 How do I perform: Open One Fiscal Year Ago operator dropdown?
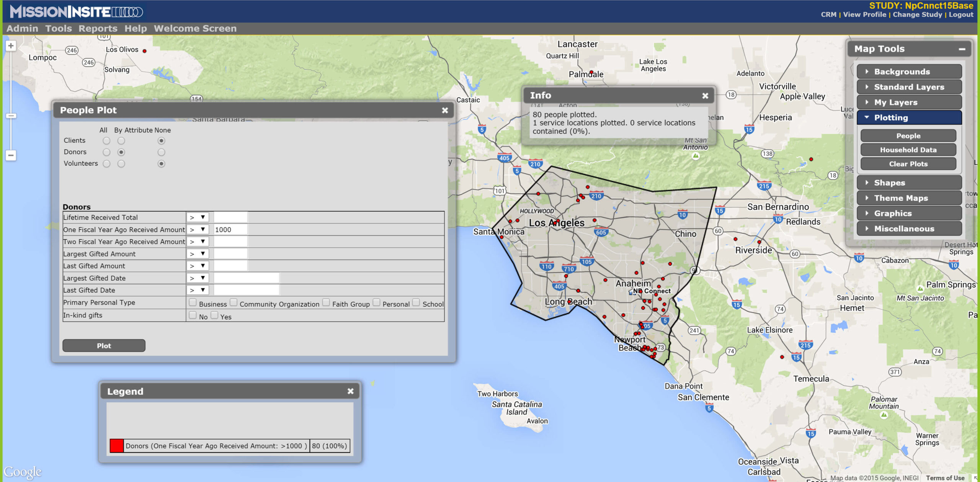[x=198, y=230]
